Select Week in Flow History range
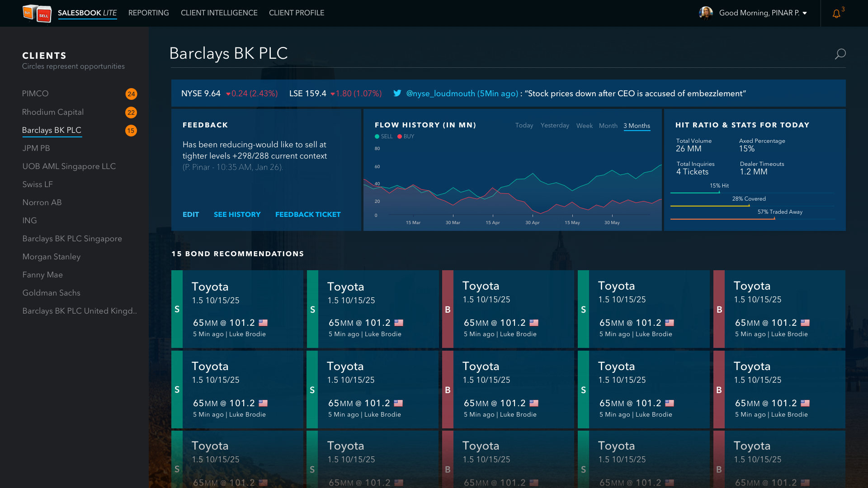 click(584, 126)
